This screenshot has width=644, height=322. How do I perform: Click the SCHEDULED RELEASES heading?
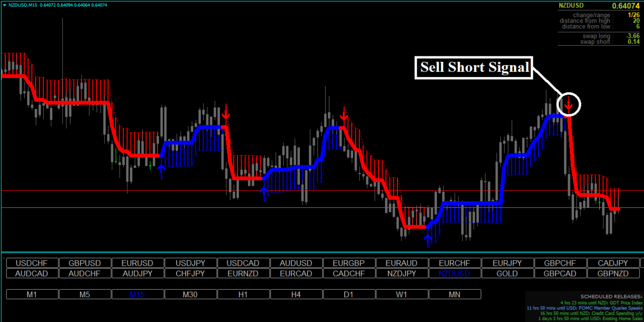pos(611,297)
